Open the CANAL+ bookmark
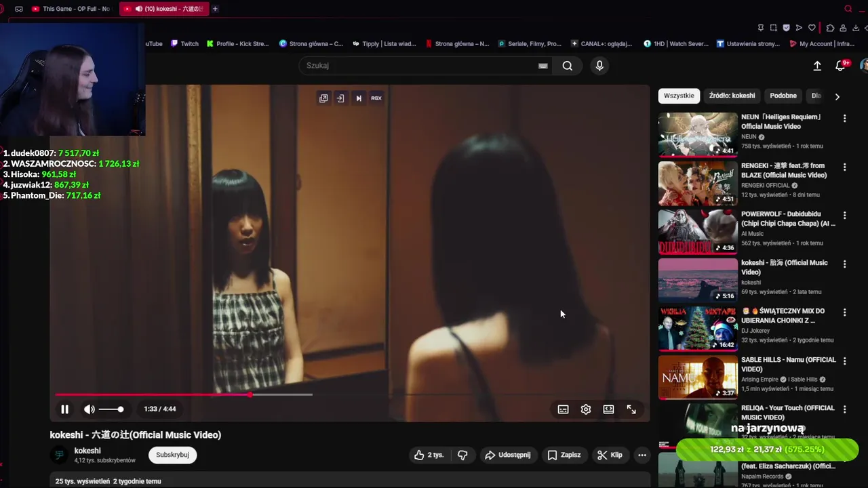This screenshot has height=488, width=868. (601, 43)
